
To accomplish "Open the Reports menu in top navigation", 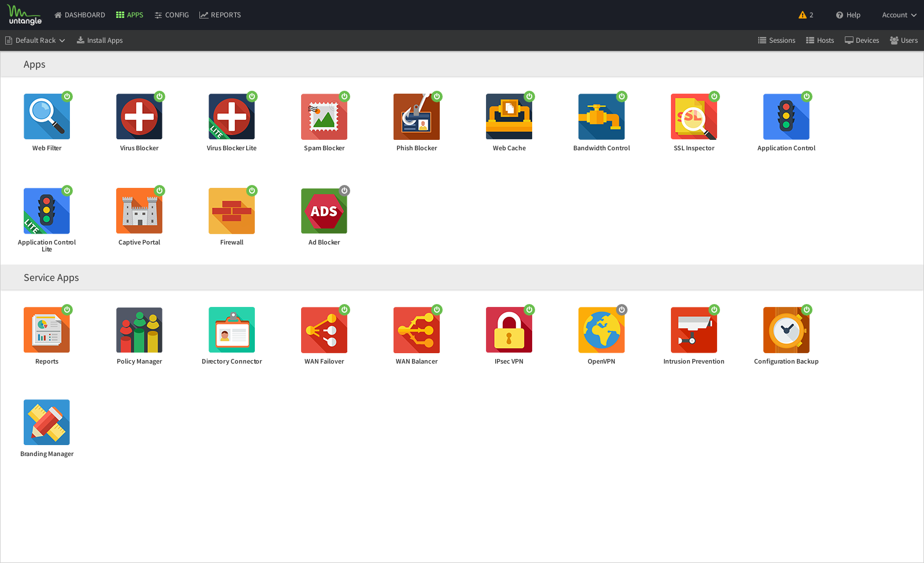I will pyautogui.click(x=220, y=15).
